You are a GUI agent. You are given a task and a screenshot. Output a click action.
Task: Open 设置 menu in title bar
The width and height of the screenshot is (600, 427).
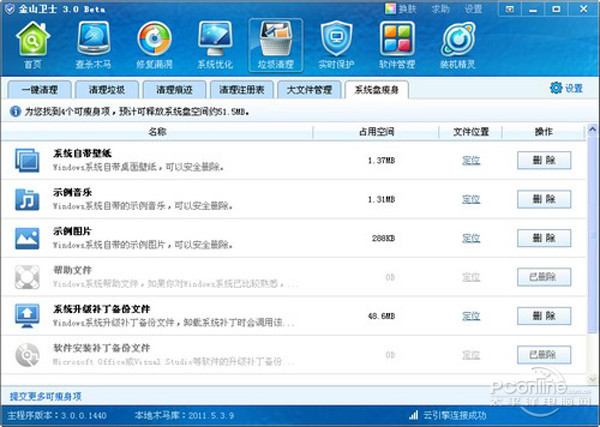coord(473,9)
